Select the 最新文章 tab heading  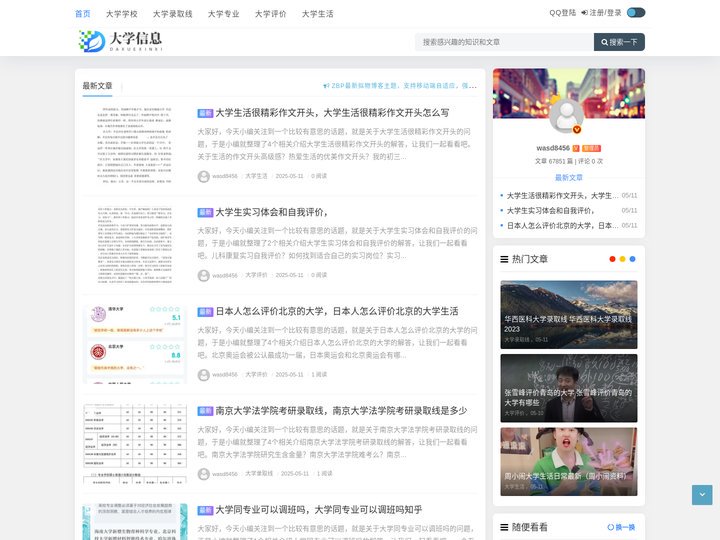(97, 86)
